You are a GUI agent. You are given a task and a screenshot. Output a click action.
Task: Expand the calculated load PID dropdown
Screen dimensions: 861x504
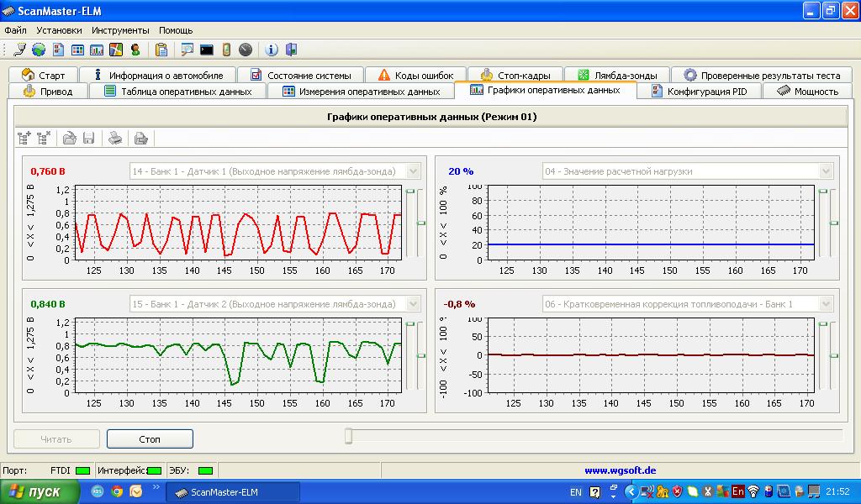click(826, 171)
